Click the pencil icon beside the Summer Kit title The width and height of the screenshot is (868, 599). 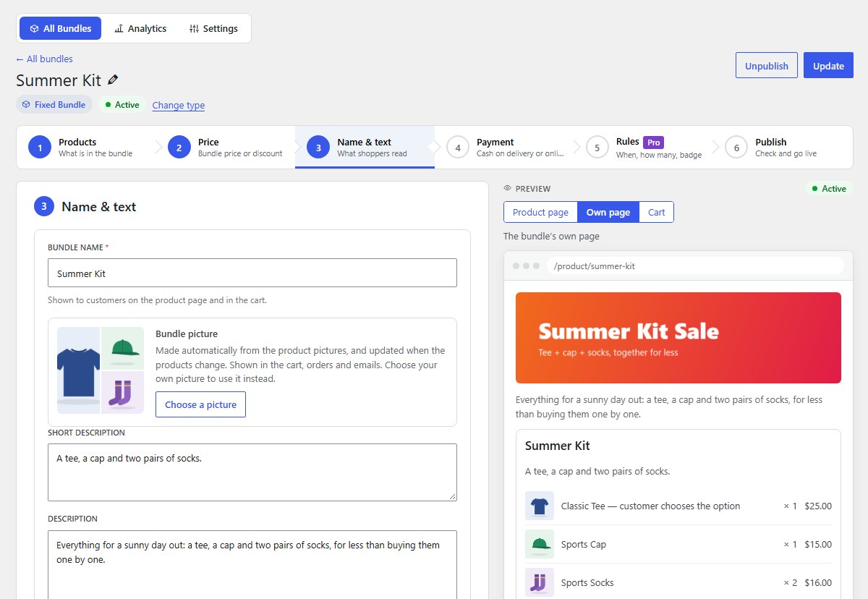[x=113, y=80]
